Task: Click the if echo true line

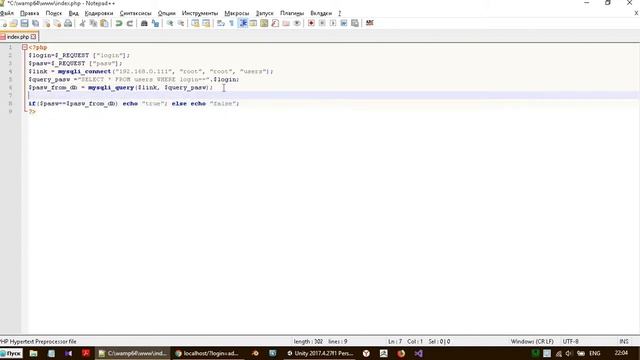Action: [x=134, y=104]
